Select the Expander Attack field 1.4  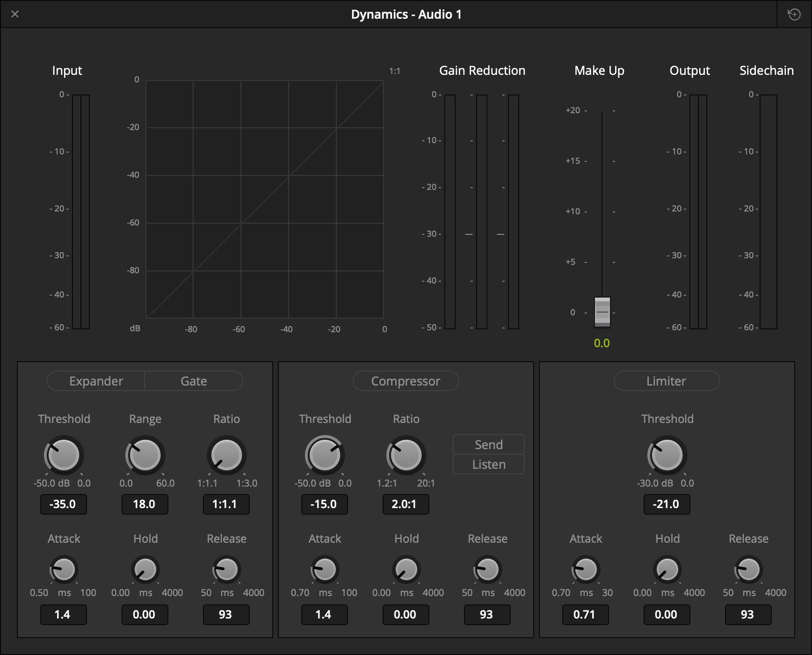(x=64, y=615)
